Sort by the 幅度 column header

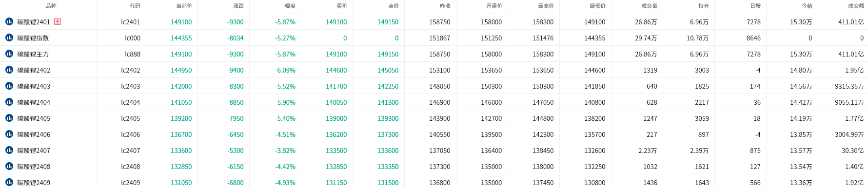point(290,6)
